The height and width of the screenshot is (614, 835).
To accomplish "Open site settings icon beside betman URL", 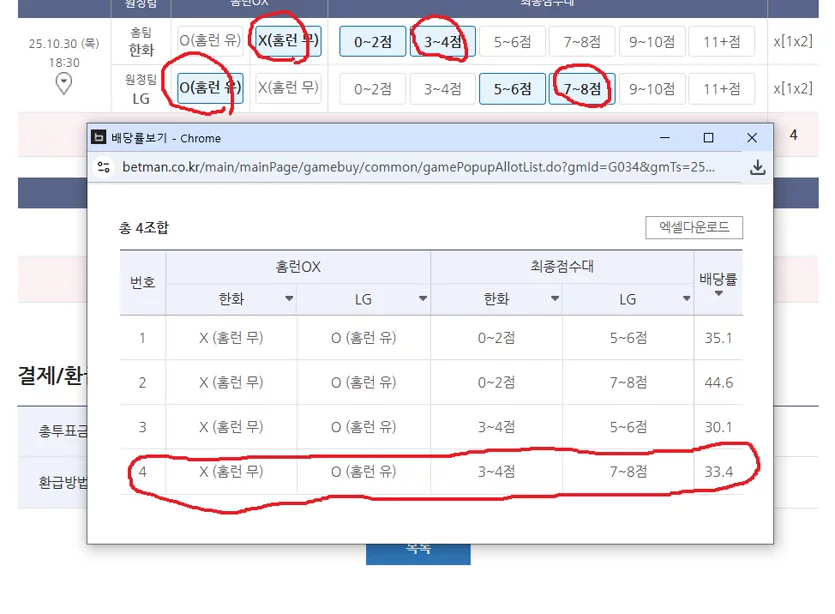I will [x=104, y=167].
